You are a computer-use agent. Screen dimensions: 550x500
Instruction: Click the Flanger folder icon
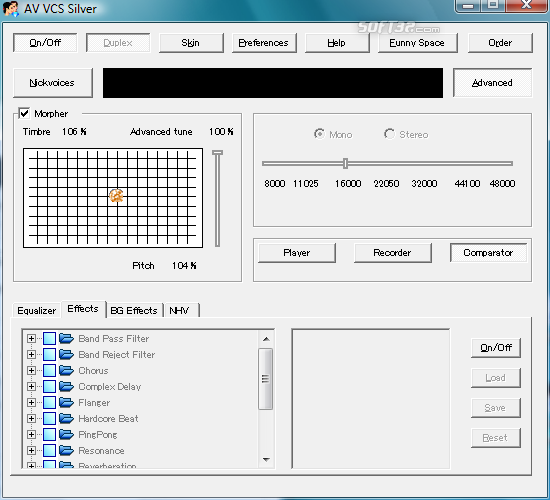tap(66, 402)
